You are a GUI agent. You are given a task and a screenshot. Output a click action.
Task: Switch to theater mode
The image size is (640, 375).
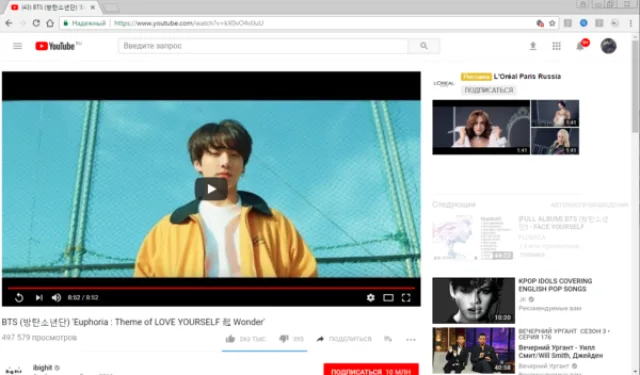[x=388, y=298]
